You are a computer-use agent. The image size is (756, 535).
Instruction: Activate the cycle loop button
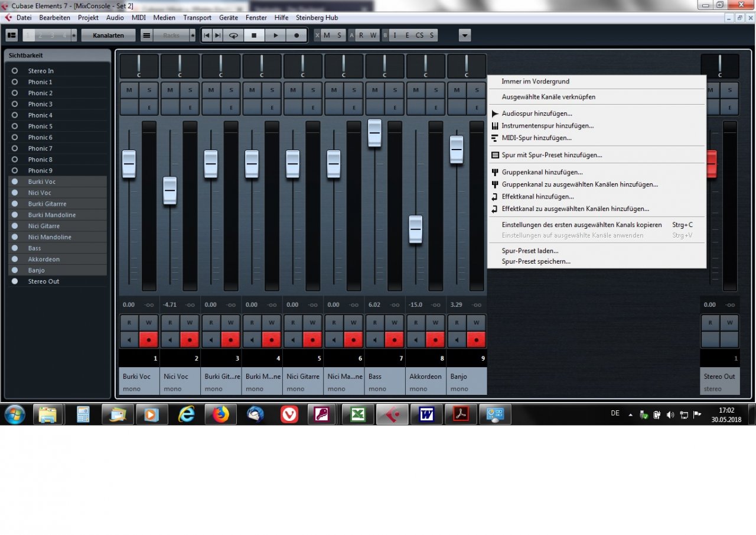(233, 35)
